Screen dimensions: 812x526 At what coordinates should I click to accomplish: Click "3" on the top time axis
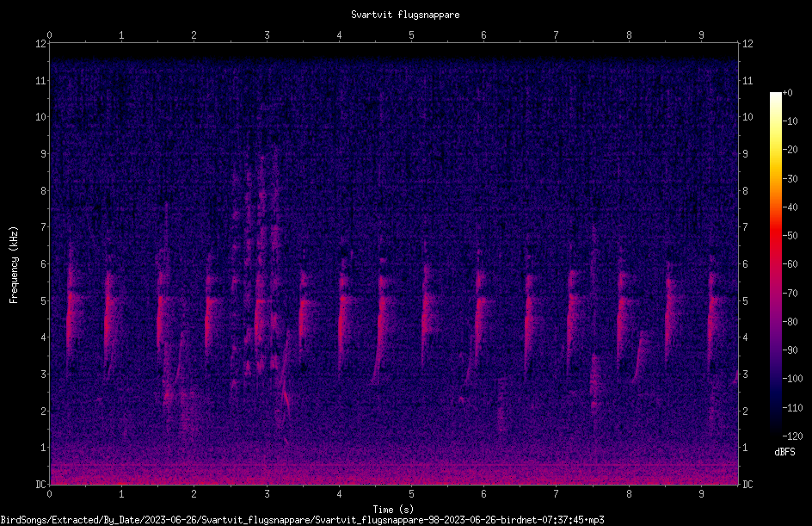pyautogui.click(x=267, y=35)
